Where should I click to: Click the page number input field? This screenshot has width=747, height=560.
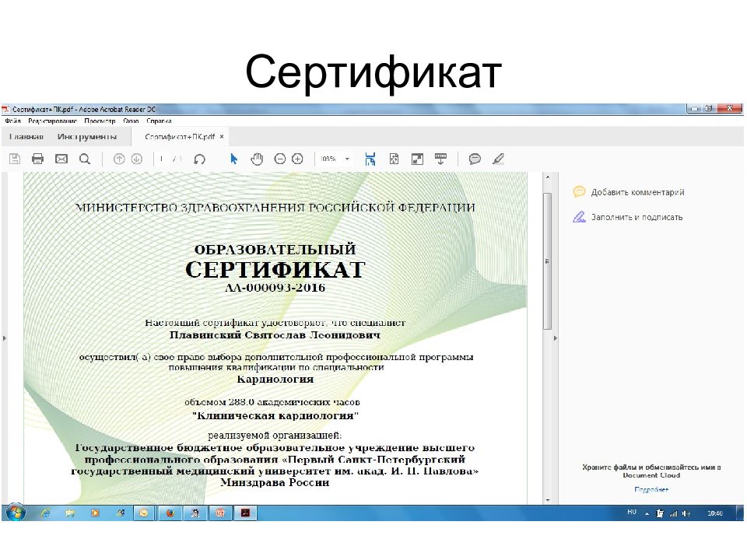point(162,159)
